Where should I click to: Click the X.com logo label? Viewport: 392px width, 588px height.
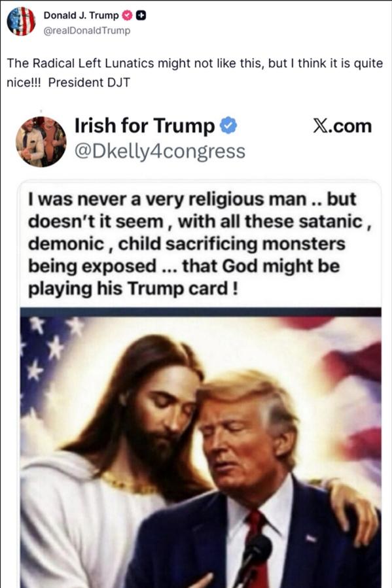pos(342,126)
